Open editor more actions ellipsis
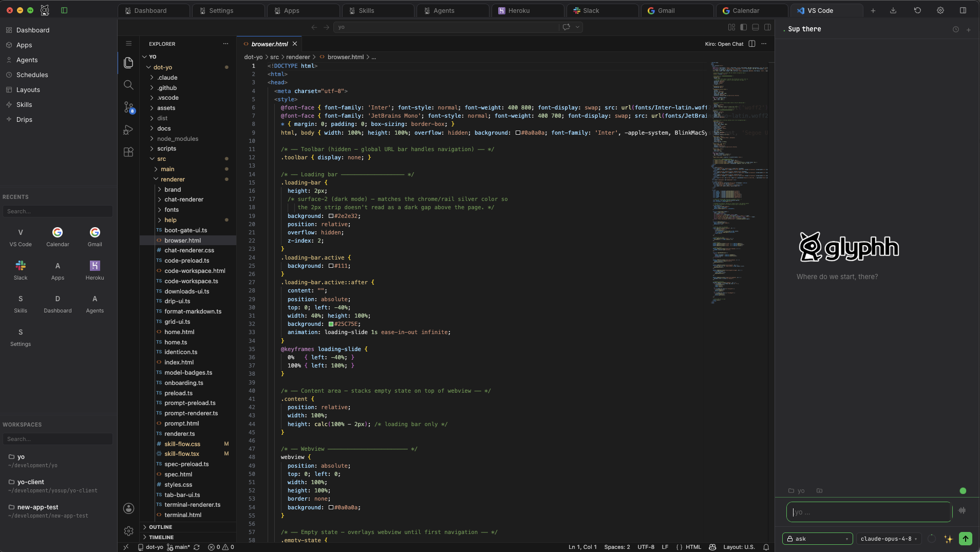 [764, 44]
